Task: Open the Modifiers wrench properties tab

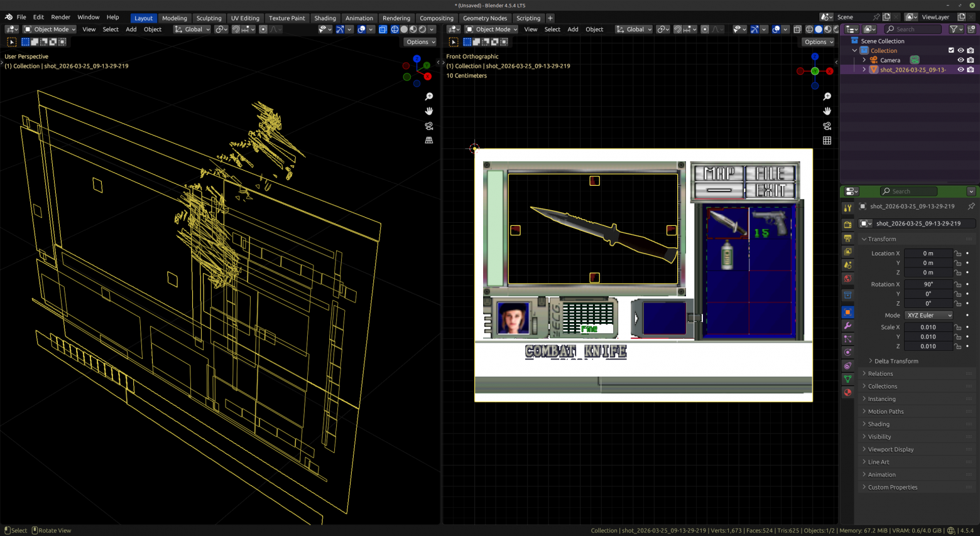Action: (847, 326)
